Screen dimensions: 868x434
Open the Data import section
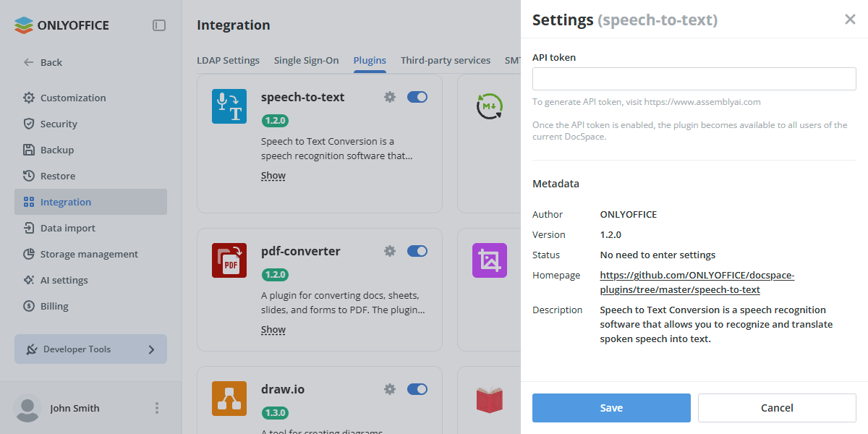tap(90, 228)
